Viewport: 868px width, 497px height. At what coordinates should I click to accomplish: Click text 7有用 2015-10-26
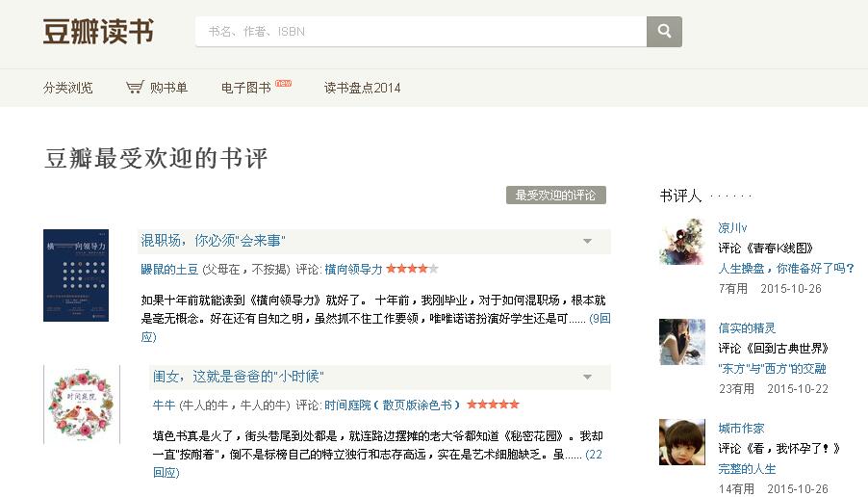[x=770, y=289]
